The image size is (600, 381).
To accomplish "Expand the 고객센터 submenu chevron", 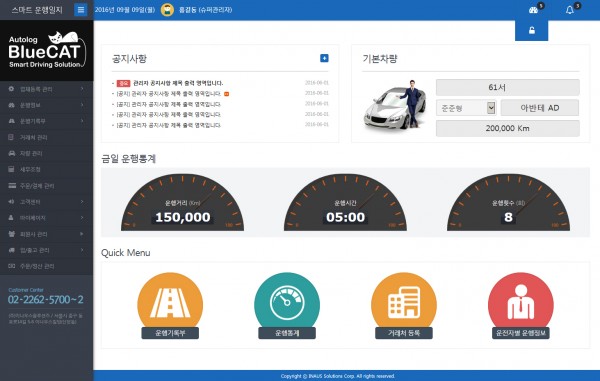I will (82, 202).
